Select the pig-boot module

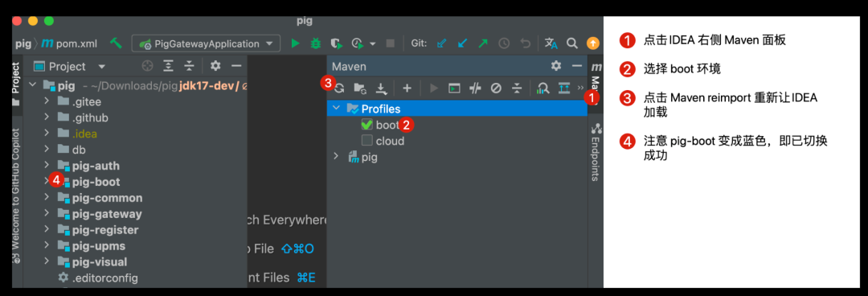(x=96, y=182)
